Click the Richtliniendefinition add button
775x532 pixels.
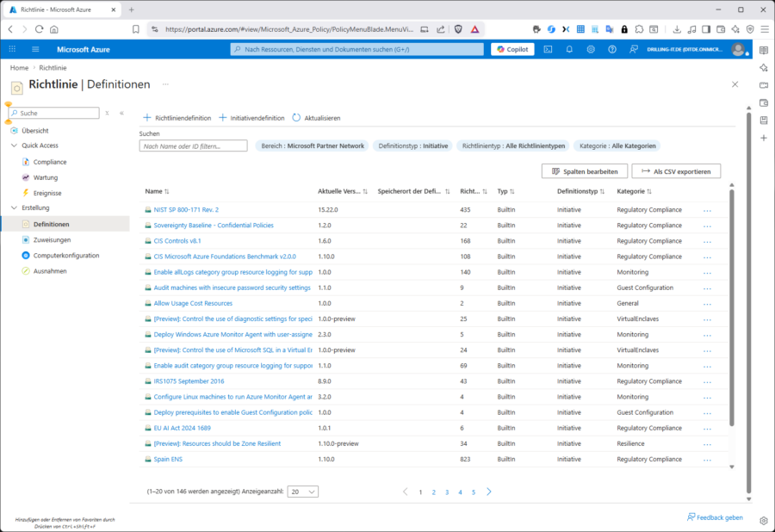pyautogui.click(x=177, y=118)
